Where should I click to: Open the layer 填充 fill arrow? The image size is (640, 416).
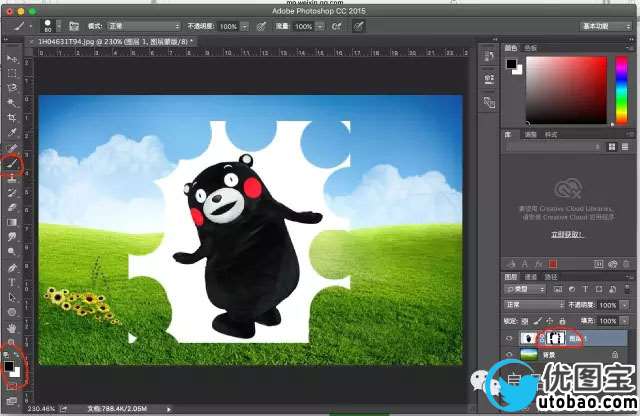[x=625, y=321]
